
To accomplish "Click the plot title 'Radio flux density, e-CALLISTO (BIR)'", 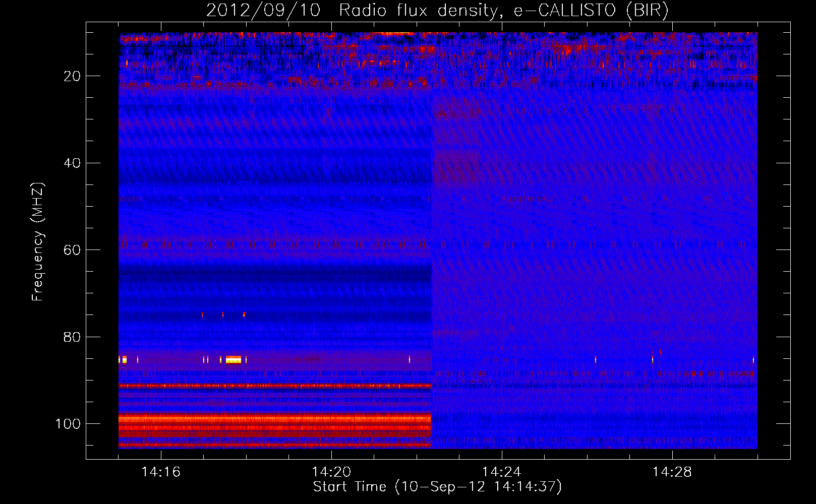I will (x=503, y=11).
